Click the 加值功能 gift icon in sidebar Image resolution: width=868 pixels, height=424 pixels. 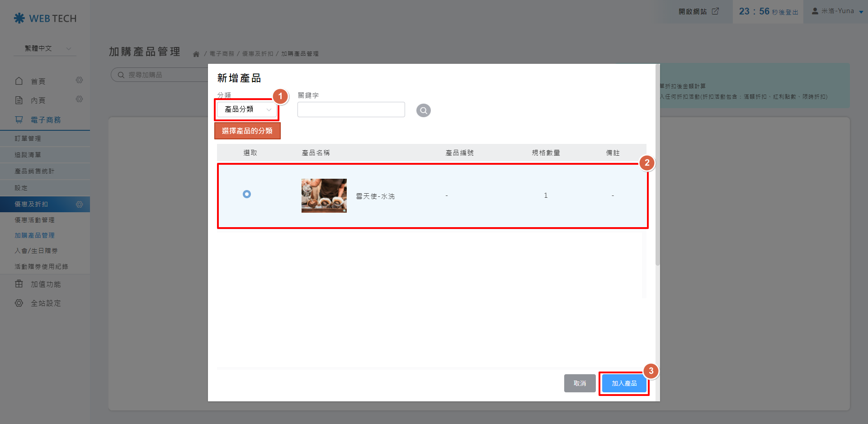click(x=19, y=284)
